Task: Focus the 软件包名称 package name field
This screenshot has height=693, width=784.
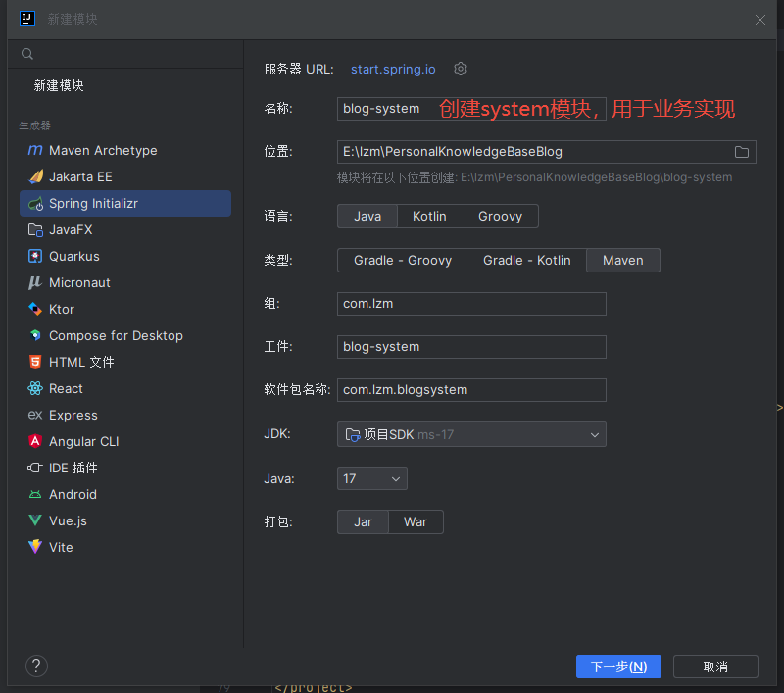Action: (x=471, y=390)
